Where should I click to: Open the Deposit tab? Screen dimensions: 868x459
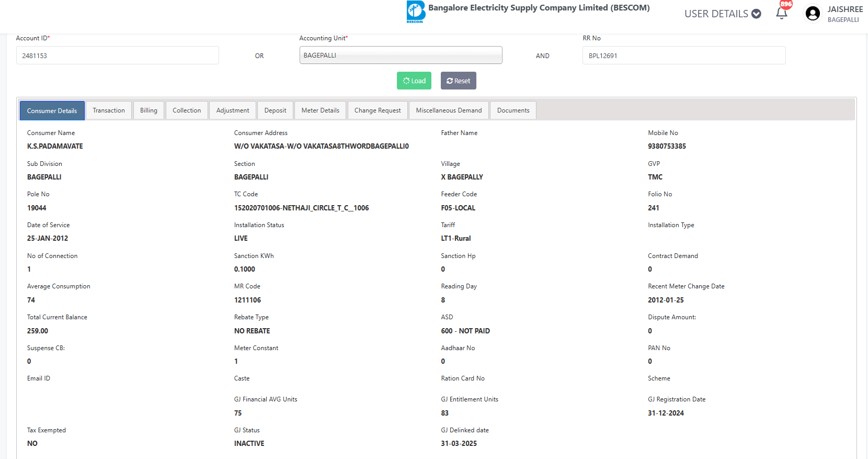coord(275,110)
